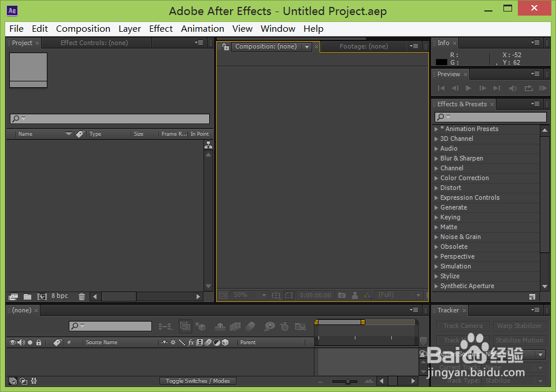Expand the Keying effects category
Screen dimensions: 556x392
(x=436, y=218)
